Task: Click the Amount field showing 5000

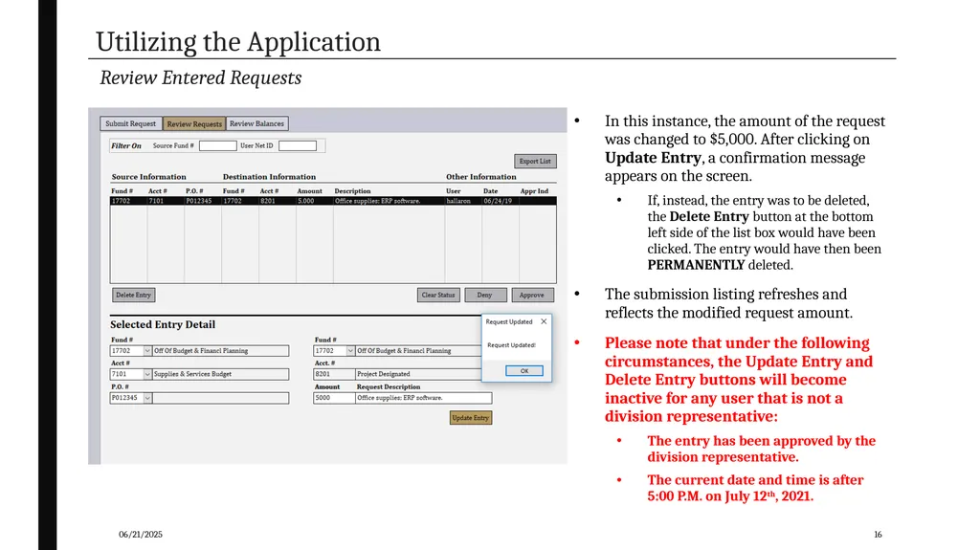Action: pyautogui.click(x=334, y=398)
